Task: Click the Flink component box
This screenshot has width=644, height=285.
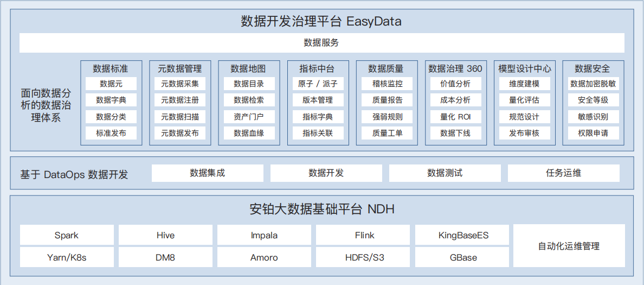Action: (363, 235)
